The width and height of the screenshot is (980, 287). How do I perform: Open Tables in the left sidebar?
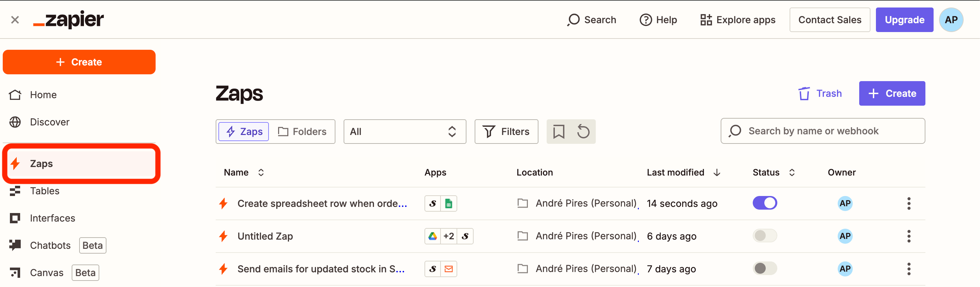click(44, 191)
